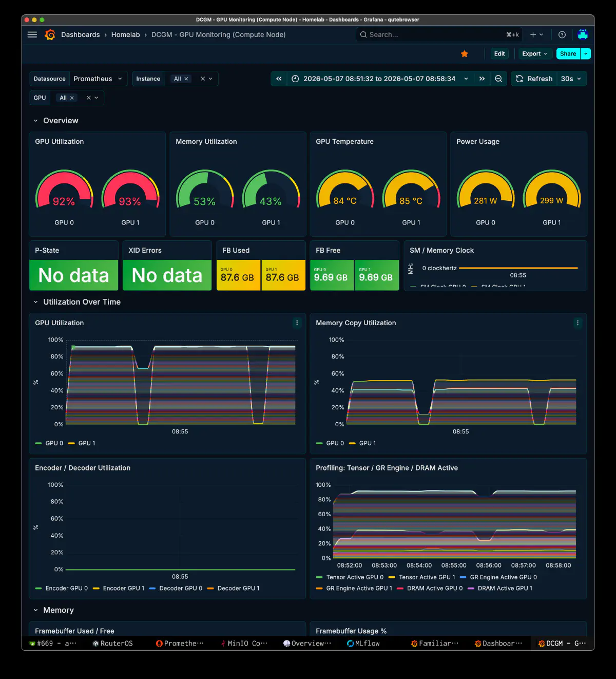Open the 30s refresh interval dropdown
616x679 pixels.
tap(571, 79)
